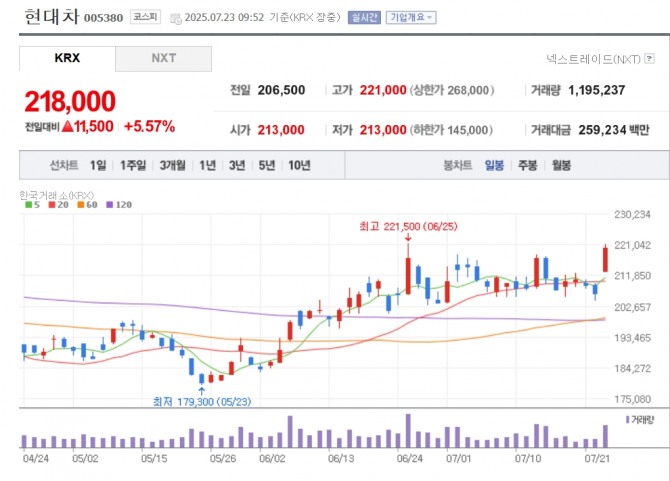Click the 175,080 y-axis price label

click(632, 399)
